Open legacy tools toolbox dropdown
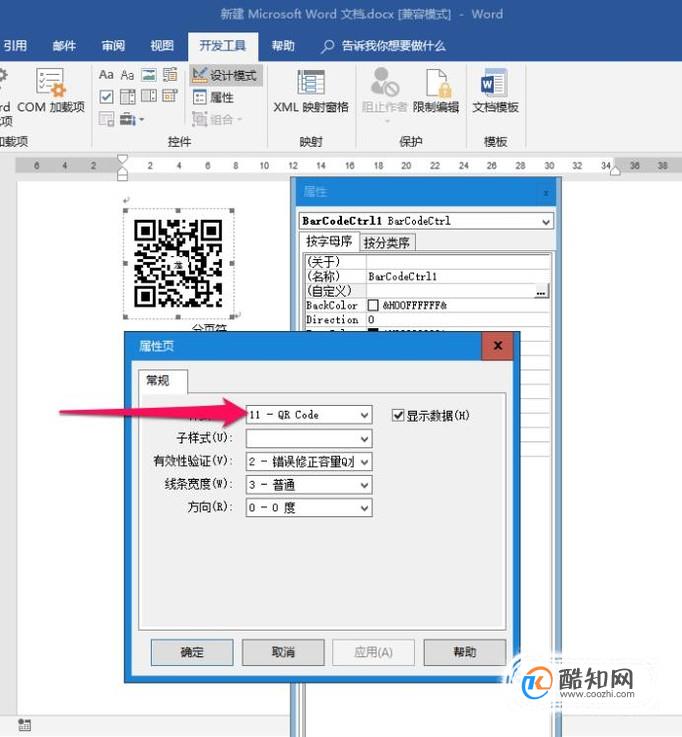The image size is (682, 737). (x=132, y=119)
